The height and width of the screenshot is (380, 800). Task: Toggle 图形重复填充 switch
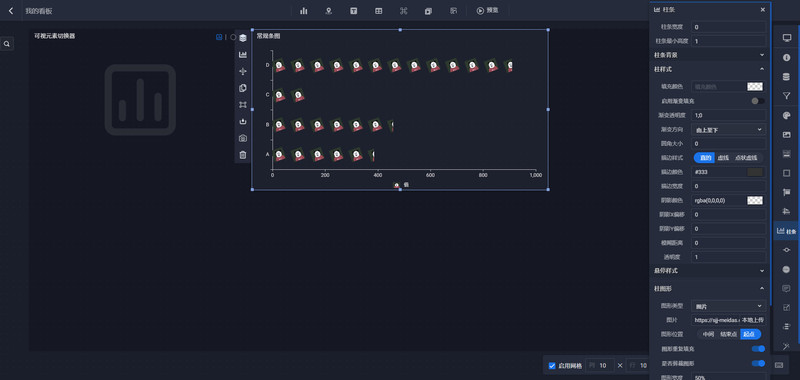[x=758, y=349]
